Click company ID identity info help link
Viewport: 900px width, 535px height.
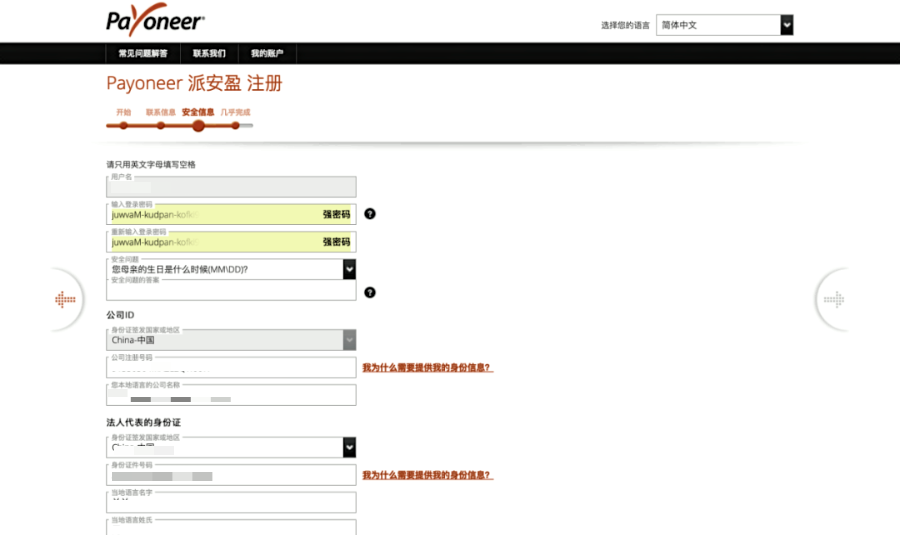(427, 368)
